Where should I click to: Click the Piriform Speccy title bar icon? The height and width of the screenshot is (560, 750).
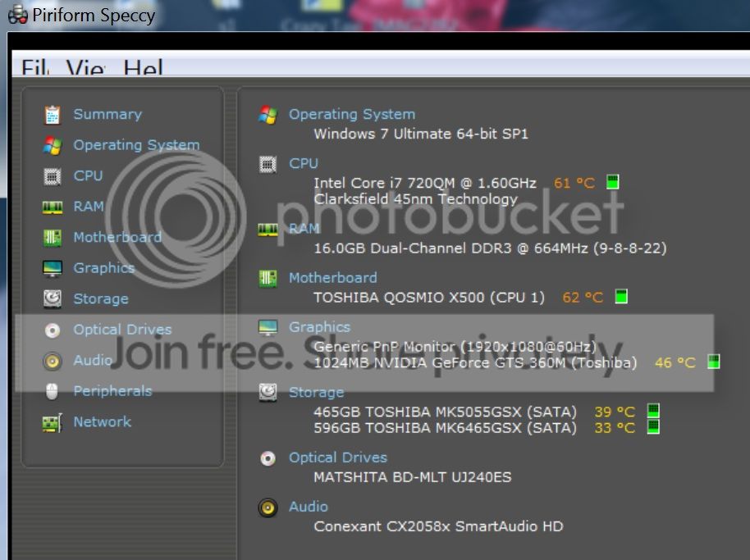click(18, 15)
